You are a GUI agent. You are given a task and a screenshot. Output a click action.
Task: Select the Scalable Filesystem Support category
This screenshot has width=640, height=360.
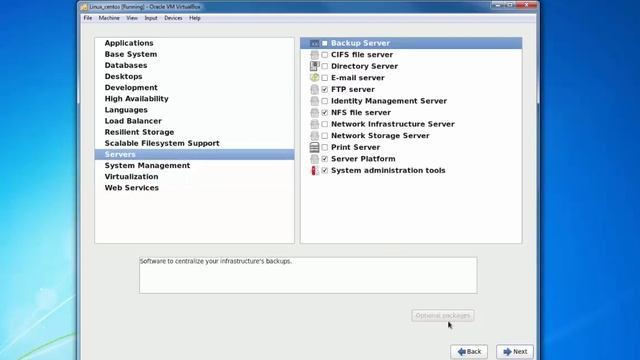pyautogui.click(x=194, y=143)
